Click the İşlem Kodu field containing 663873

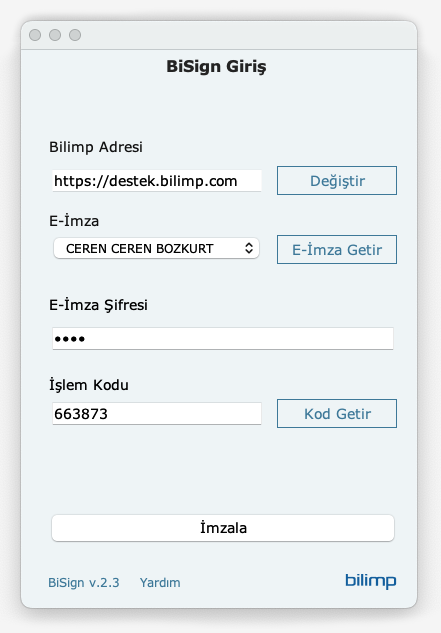tap(157, 413)
